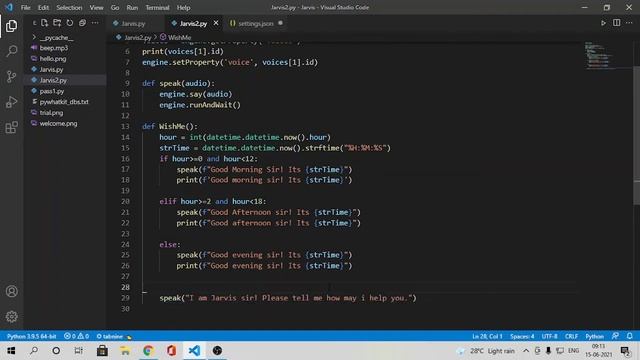Image resolution: width=640 pixels, height=360 pixels.
Task: Open the File menu
Action: [x=25, y=8]
